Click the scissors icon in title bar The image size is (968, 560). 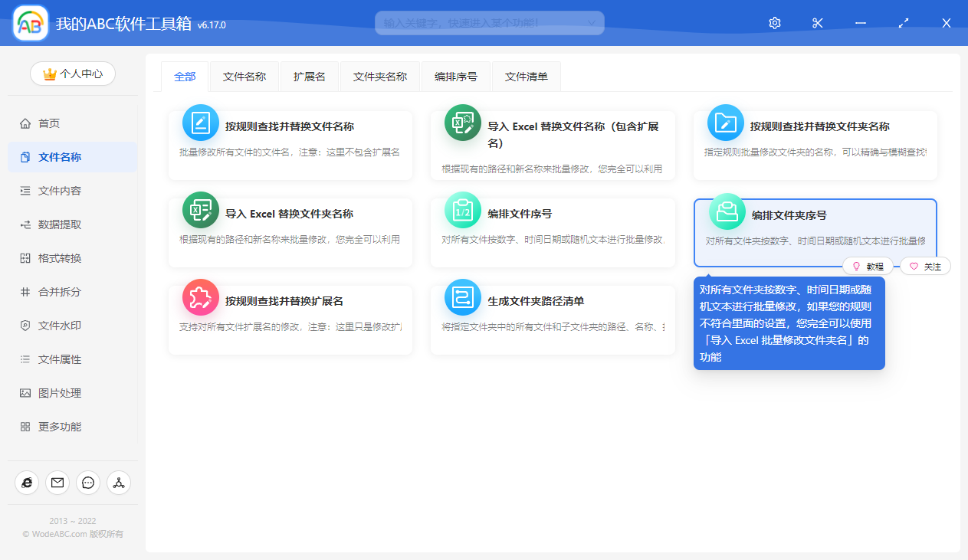click(817, 23)
